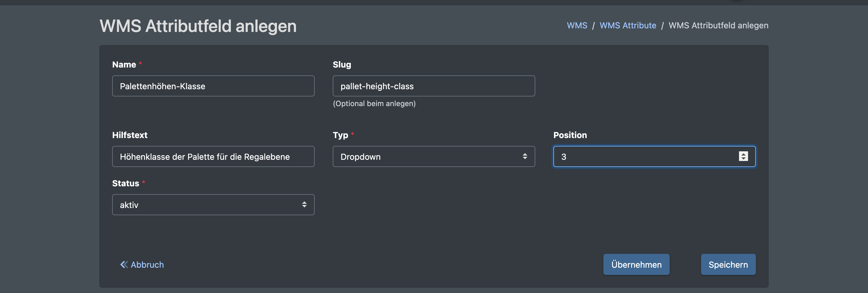Click the 'Status' field label
Screen dimensions: 868x293
click(x=125, y=183)
